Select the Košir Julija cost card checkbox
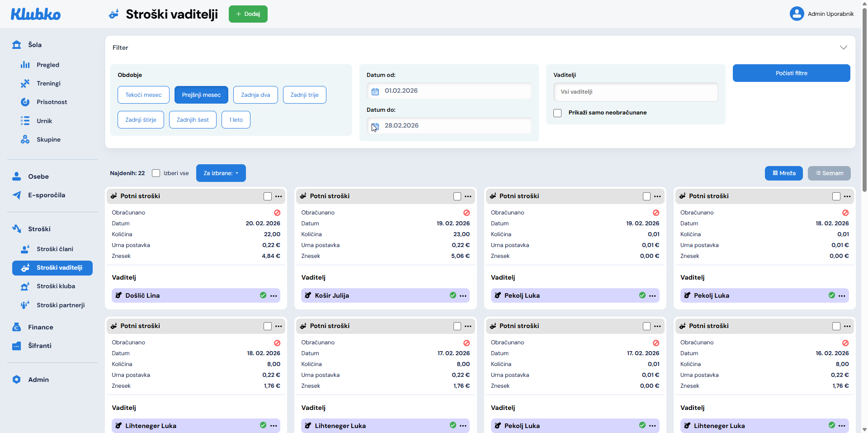 tap(457, 196)
